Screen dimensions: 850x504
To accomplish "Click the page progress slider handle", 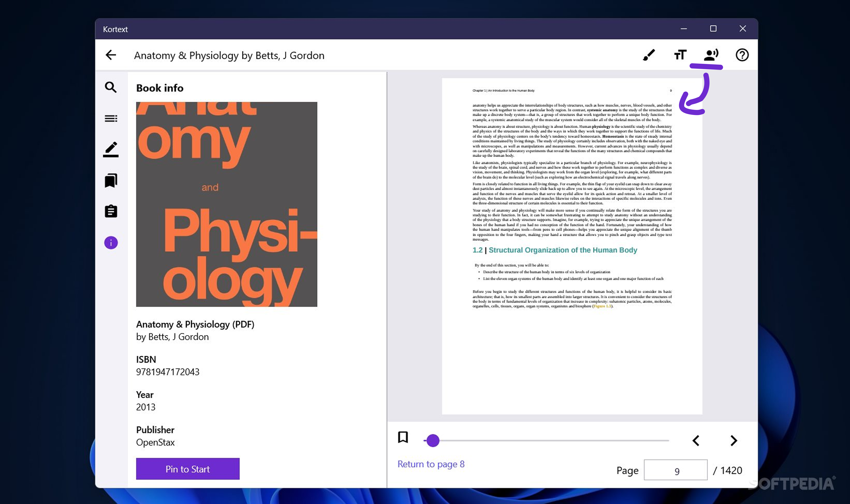I will point(433,441).
